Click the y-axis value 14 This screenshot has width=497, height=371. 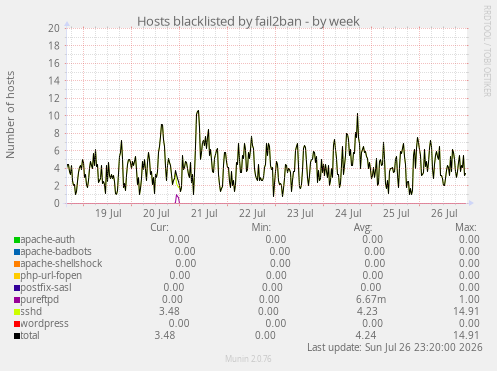point(54,81)
